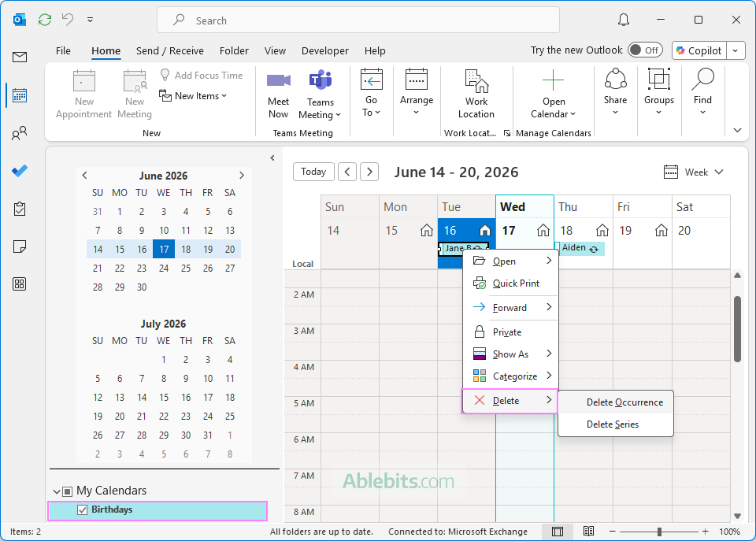Click the Search box

point(358,20)
